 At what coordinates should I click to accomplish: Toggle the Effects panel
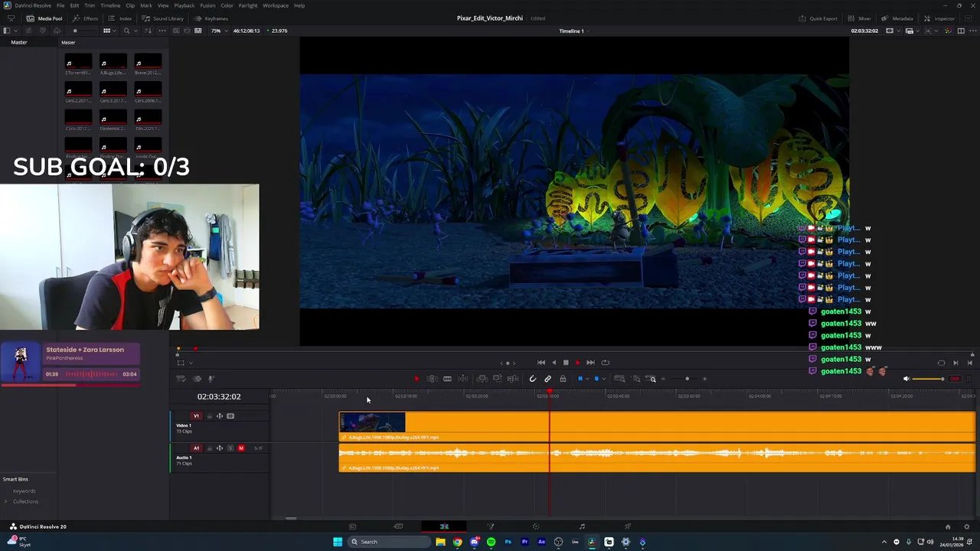(86, 18)
